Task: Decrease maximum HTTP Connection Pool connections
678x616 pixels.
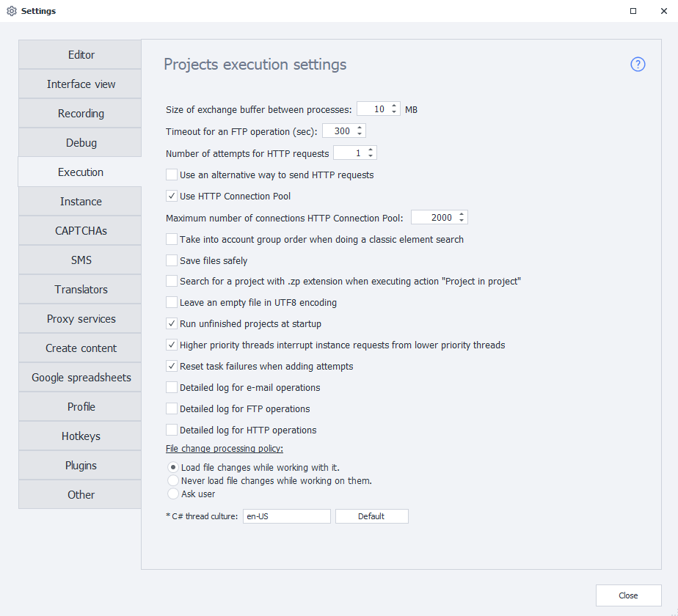Action: coord(462,221)
